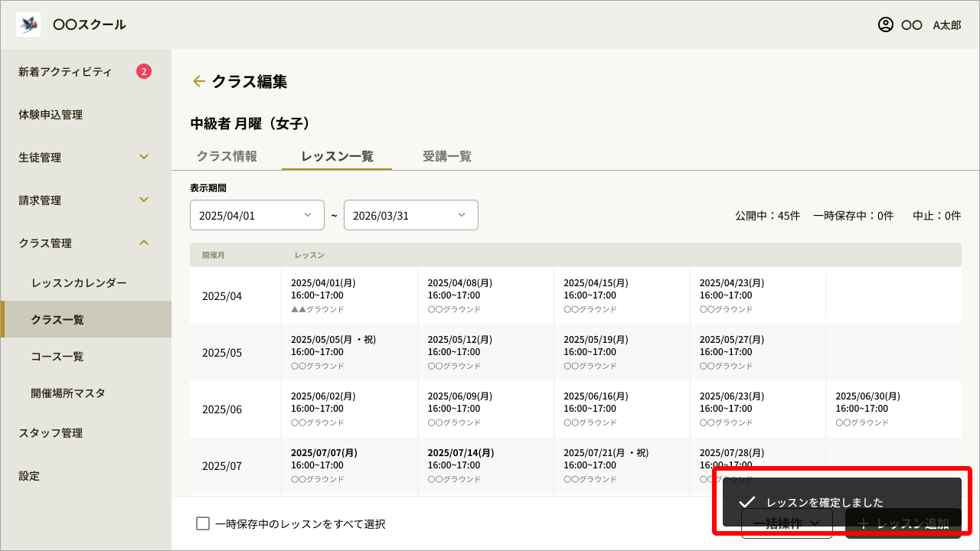Open the end date dropdown 2026/03/31
Screen dimensions: 980x551
click(x=410, y=215)
